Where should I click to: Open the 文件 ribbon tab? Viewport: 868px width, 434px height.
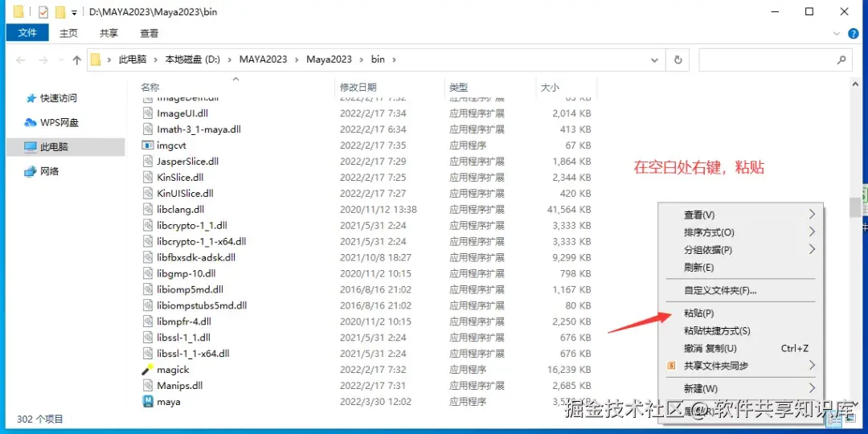pyautogui.click(x=27, y=33)
